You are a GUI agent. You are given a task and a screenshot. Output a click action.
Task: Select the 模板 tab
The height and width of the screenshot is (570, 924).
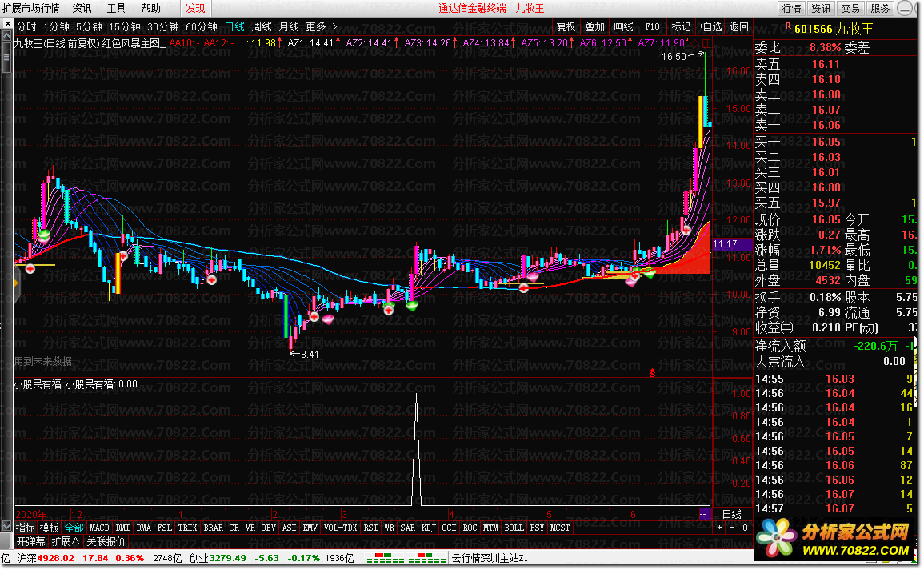(50, 528)
